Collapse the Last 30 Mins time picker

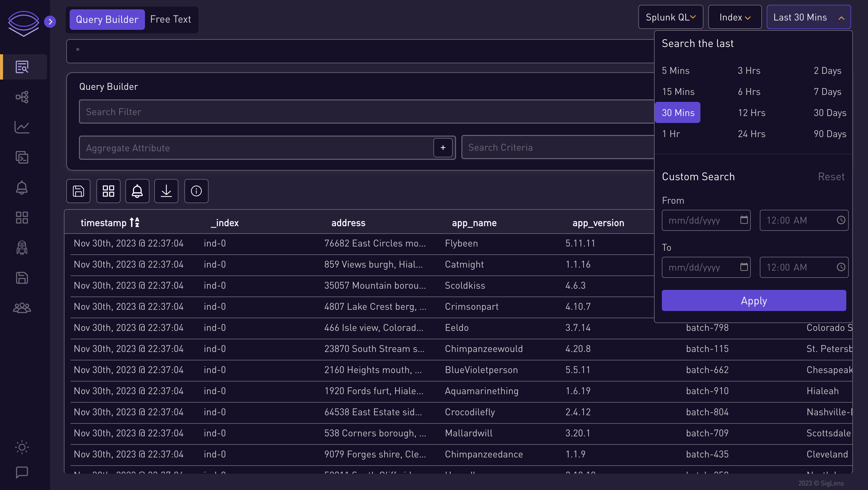tap(809, 17)
